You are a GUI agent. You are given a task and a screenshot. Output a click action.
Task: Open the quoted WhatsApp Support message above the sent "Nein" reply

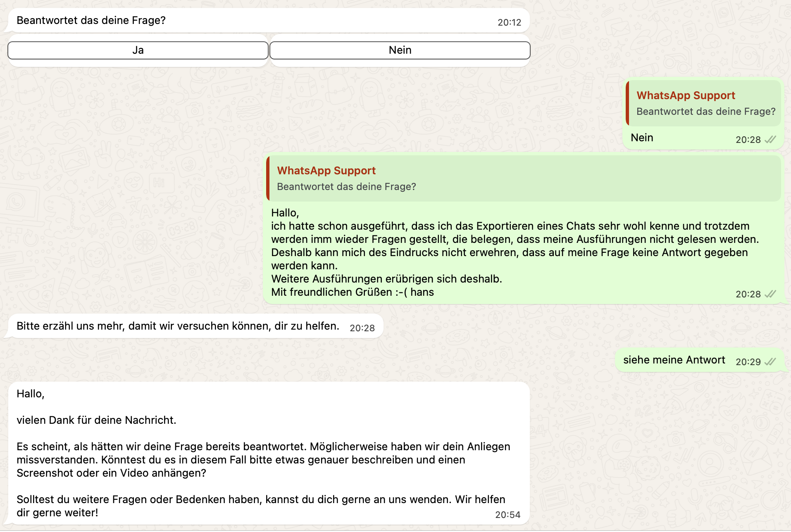pos(703,103)
